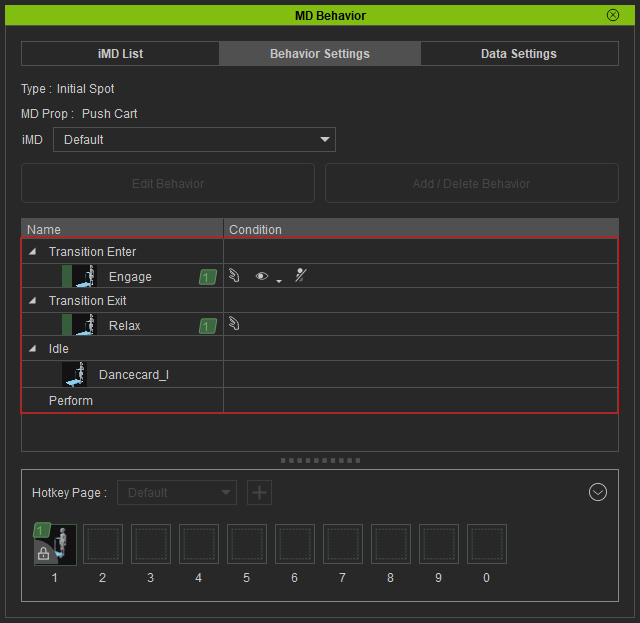This screenshot has height=623, width=640.
Task: Switch to the iMD List tab
Action: point(120,53)
